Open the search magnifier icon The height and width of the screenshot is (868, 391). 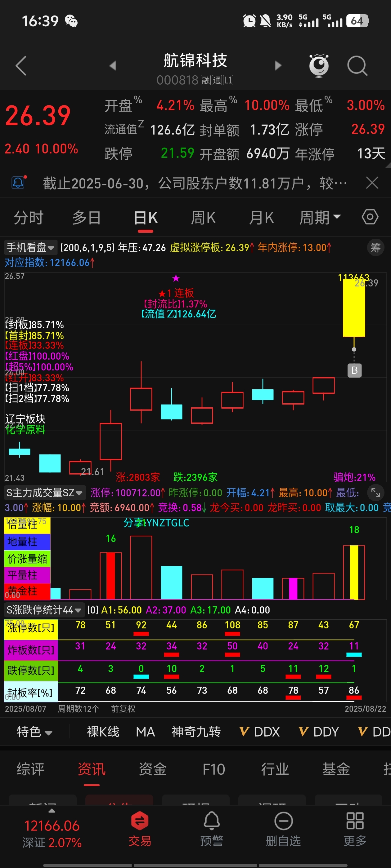357,66
